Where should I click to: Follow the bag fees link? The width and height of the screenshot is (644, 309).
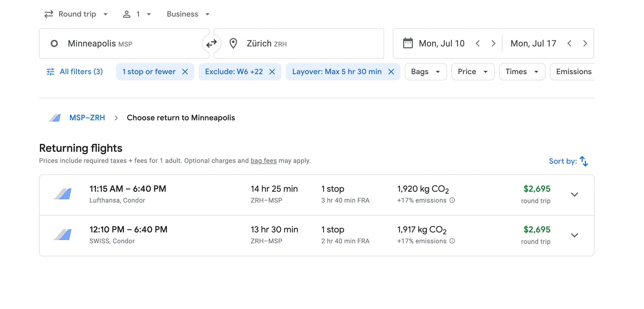click(x=263, y=161)
